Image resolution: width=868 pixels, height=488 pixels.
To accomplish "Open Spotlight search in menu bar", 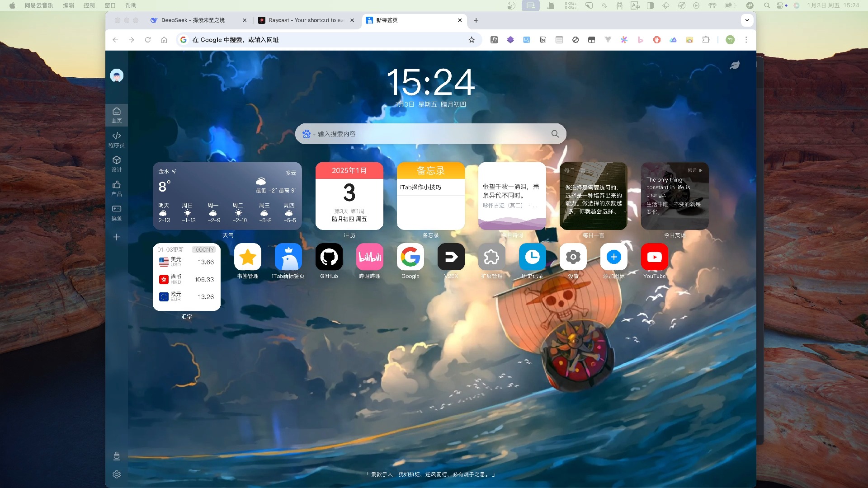I will tap(767, 5).
